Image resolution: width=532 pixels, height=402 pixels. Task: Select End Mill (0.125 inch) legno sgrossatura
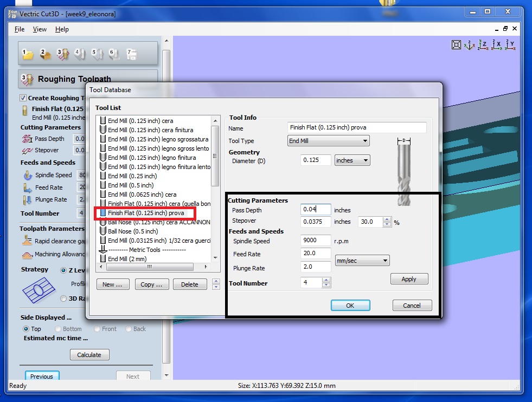(158, 139)
